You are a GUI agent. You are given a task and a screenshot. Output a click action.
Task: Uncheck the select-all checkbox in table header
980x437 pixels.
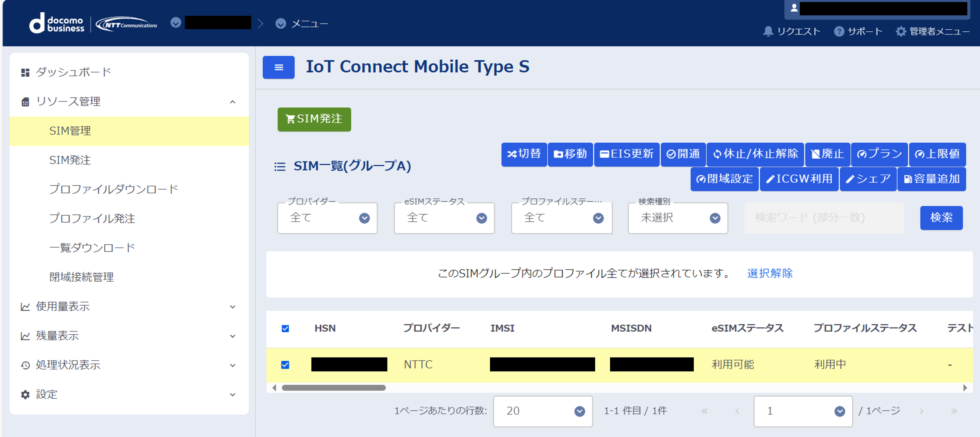pyautogui.click(x=285, y=328)
